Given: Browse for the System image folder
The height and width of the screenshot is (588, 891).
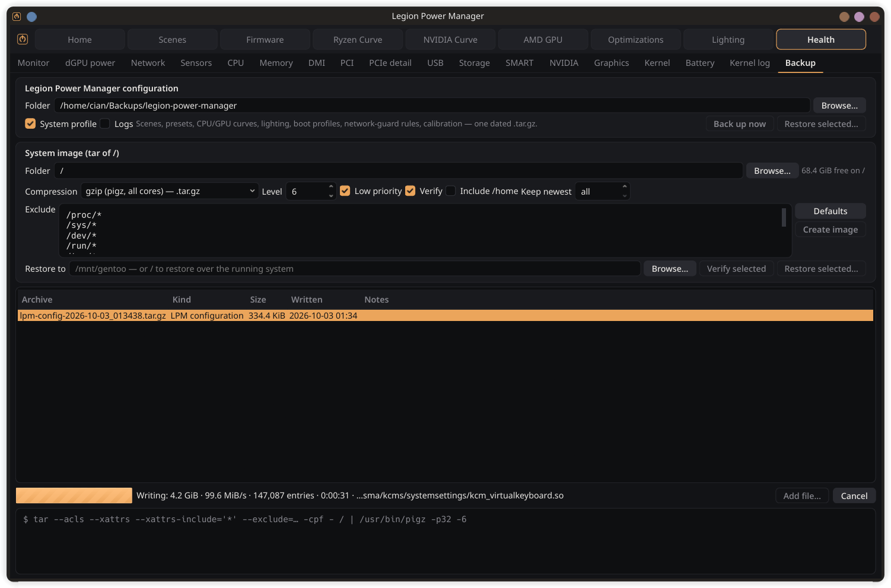Looking at the screenshot, I should [772, 171].
